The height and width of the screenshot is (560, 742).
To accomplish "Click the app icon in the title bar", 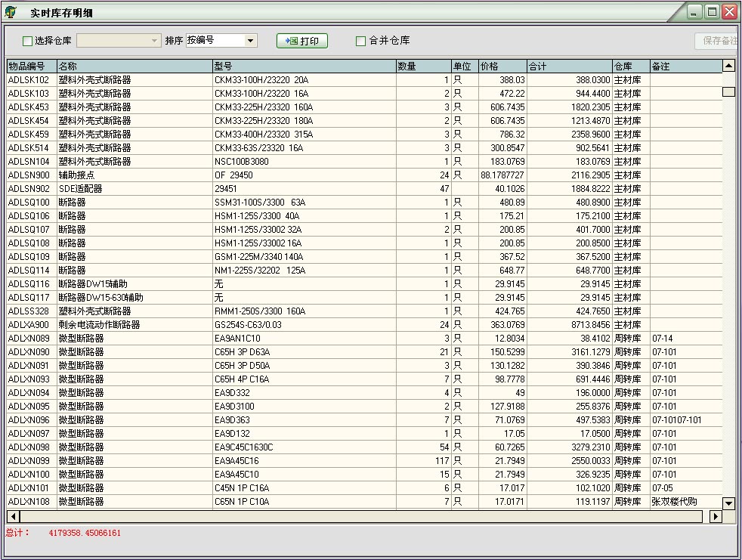I will [11, 12].
